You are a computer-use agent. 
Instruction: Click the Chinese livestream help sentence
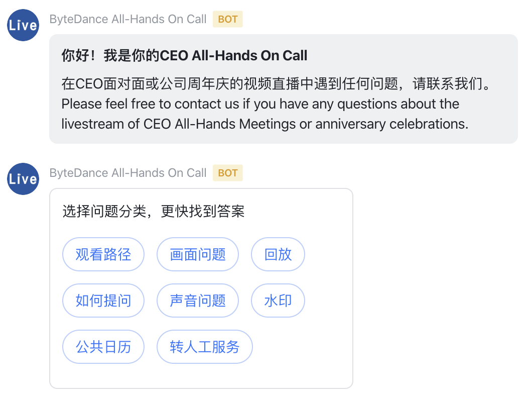tap(275, 83)
